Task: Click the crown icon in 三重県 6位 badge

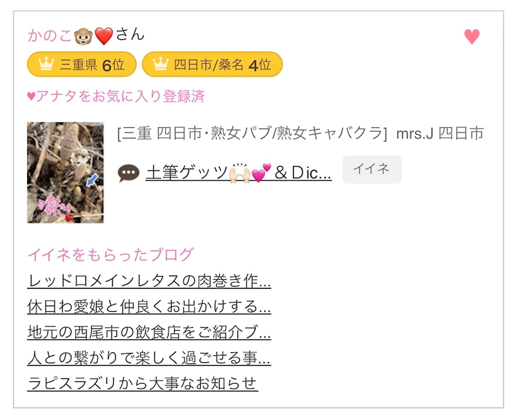Action: pos(46,64)
